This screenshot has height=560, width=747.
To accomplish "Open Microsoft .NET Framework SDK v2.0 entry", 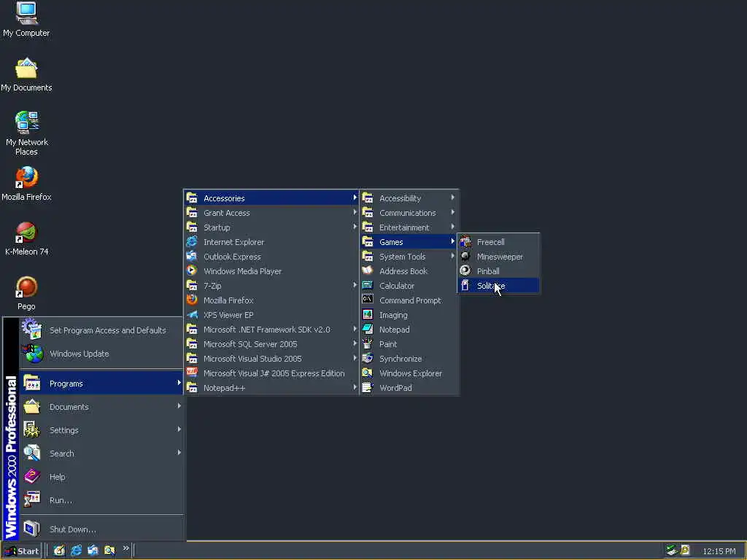I will 271,329.
